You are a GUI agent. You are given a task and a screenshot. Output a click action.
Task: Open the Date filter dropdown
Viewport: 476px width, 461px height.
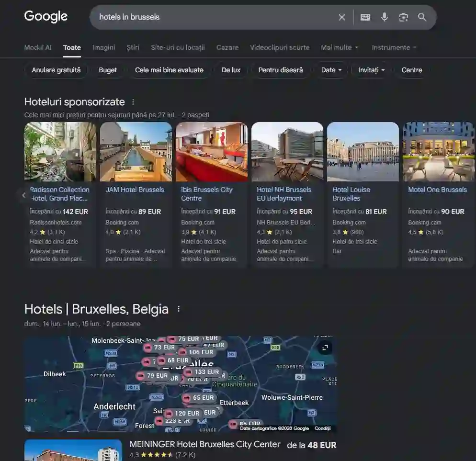pyautogui.click(x=331, y=70)
